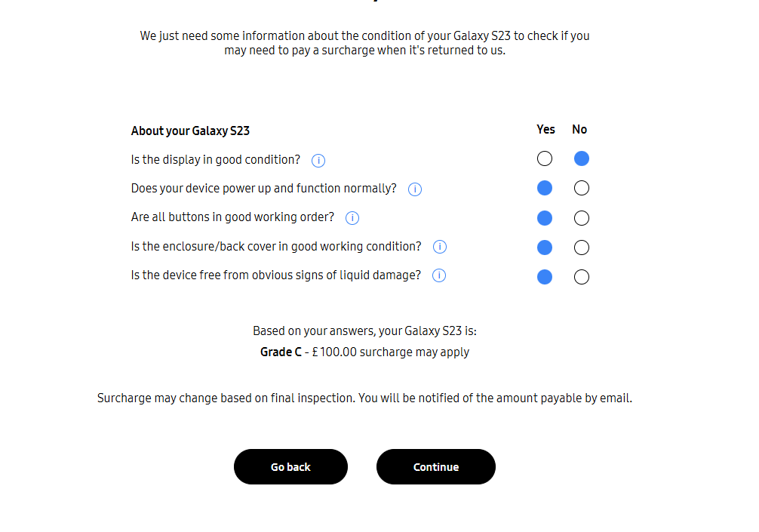Click the Yes column header
759x532 pixels.
click(545, 129)
